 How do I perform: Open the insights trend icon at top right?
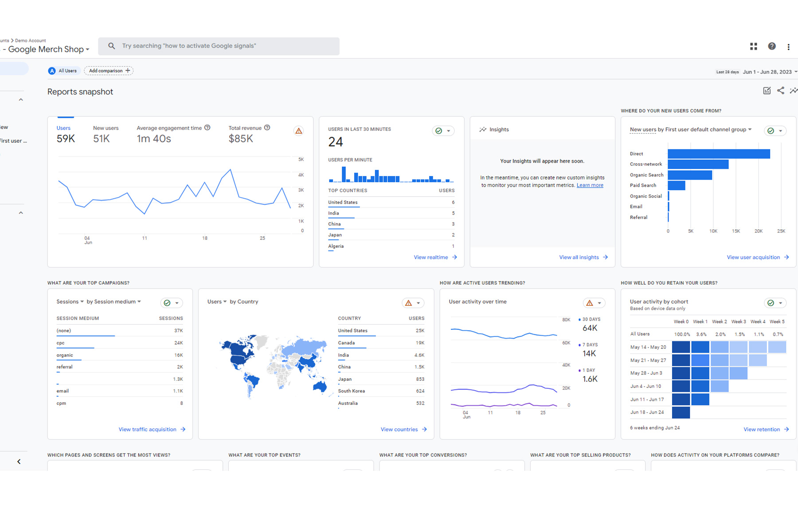794,90
